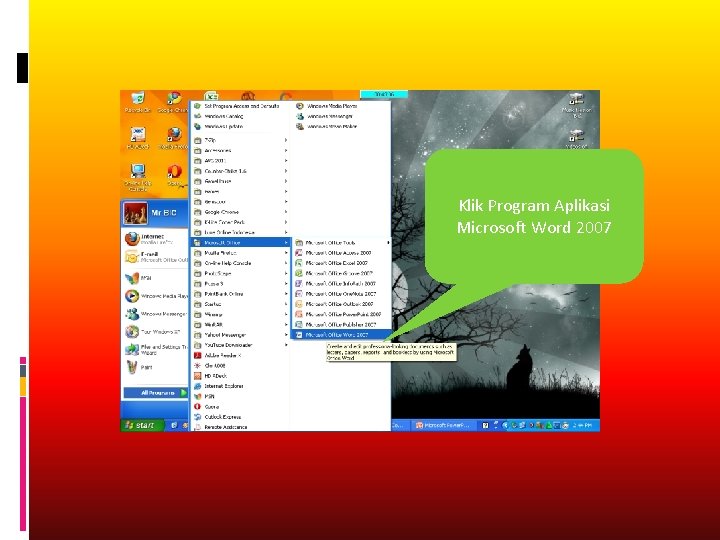Open Microsoft Office Excel 2007 entry
The height and width of the screenshot is (540, 720).
pos(341,263)
